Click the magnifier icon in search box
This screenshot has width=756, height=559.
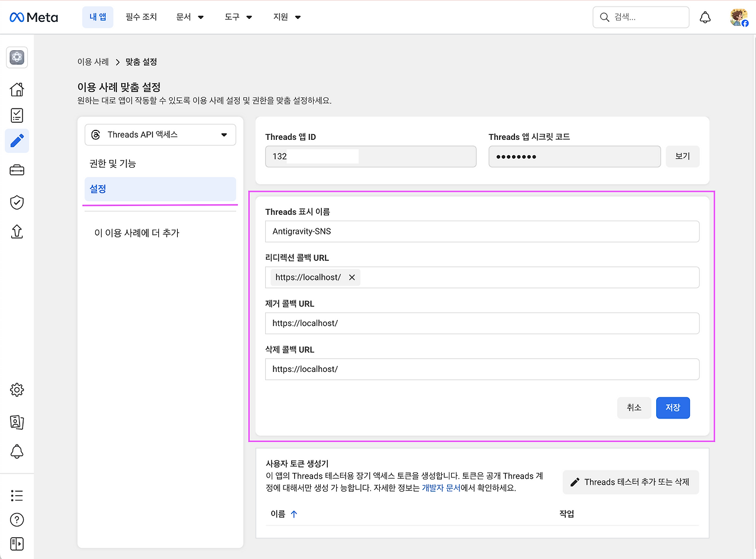pos(604,17)
